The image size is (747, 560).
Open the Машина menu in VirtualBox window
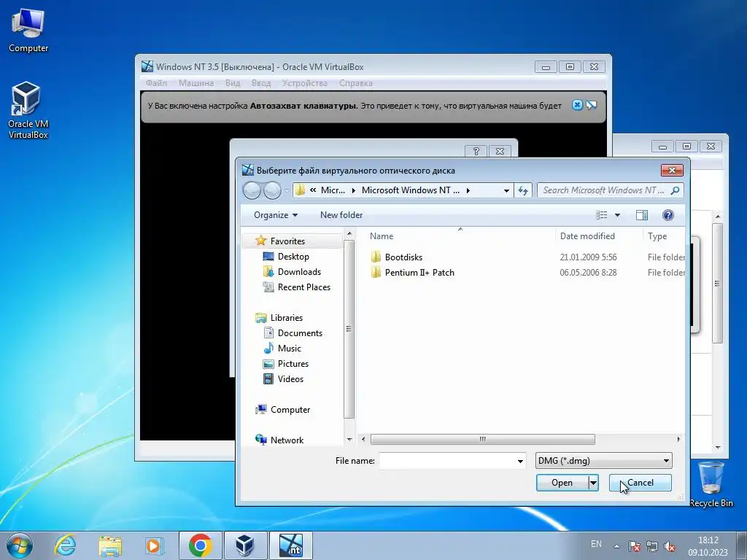pos(196,83)
